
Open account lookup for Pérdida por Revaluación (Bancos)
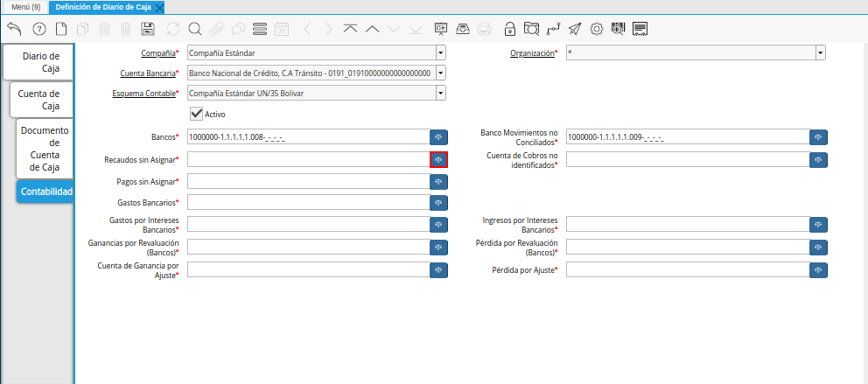pyautogui.click(x=819, y=248)
